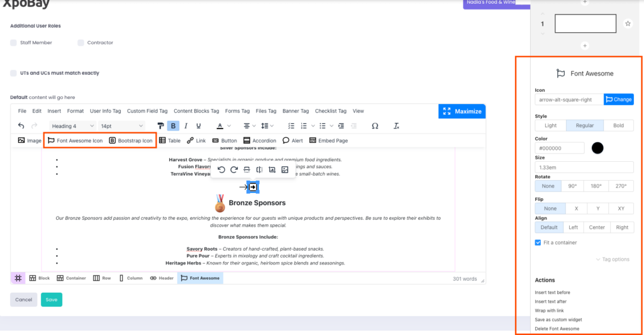Screen dimensions: 644x335
Task: Click the black color swatch circle
Action: click(x=597, y=148)
